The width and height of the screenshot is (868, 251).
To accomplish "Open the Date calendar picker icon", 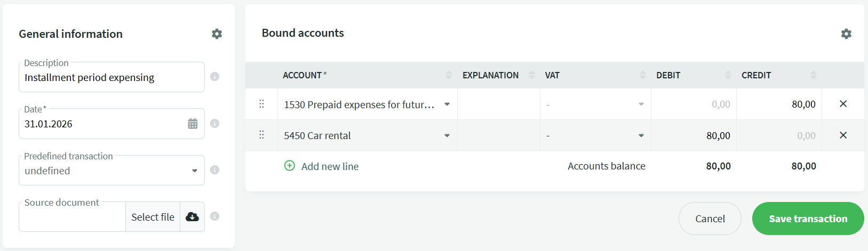I will coord(193,124).
